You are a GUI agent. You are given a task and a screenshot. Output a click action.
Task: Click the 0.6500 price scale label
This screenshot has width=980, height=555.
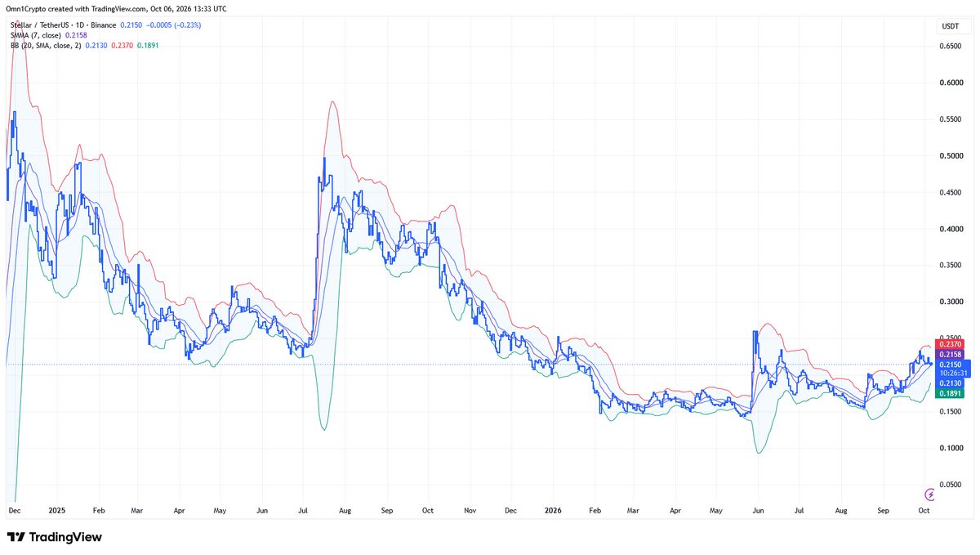tap(951, 47)
